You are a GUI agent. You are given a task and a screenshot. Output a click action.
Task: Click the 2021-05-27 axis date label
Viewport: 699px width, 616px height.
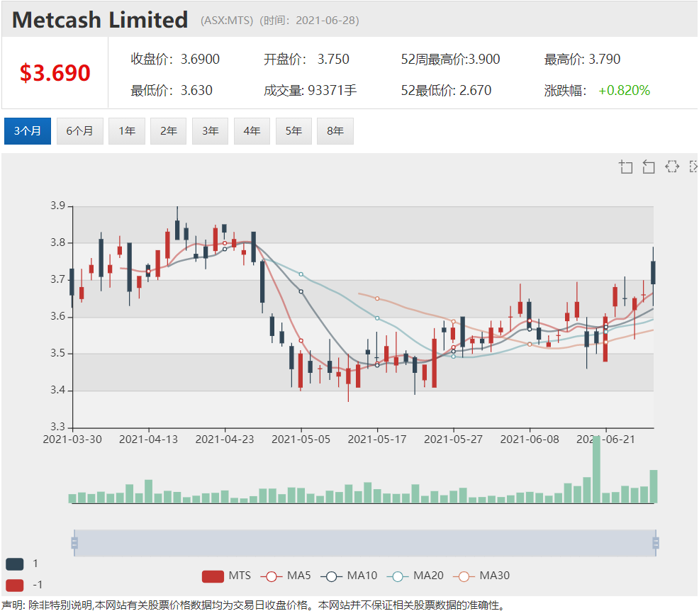tap(454, 439)
